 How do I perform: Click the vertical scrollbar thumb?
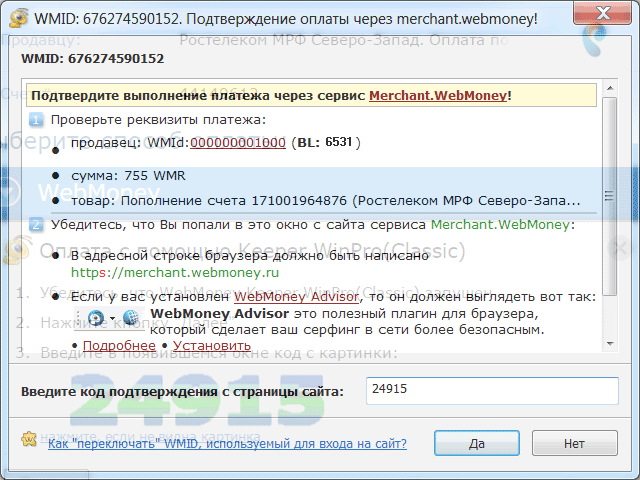pyautogui.click(x=609, y=196)
